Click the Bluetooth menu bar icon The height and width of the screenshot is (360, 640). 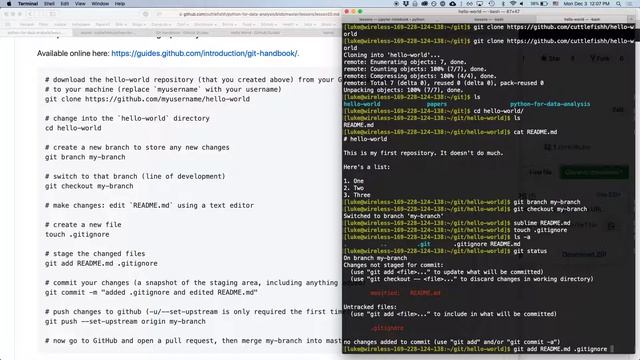pos(503,4)
